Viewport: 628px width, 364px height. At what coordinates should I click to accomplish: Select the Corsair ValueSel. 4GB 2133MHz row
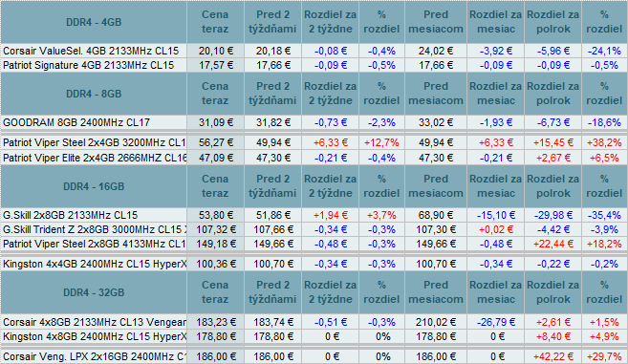[x=314, y=52]
